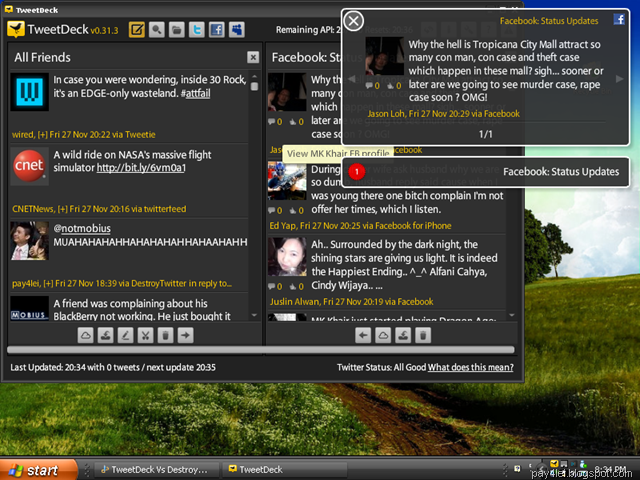Click comment count on Ed Yap's status
640x480 pixels.
point(275,211)
